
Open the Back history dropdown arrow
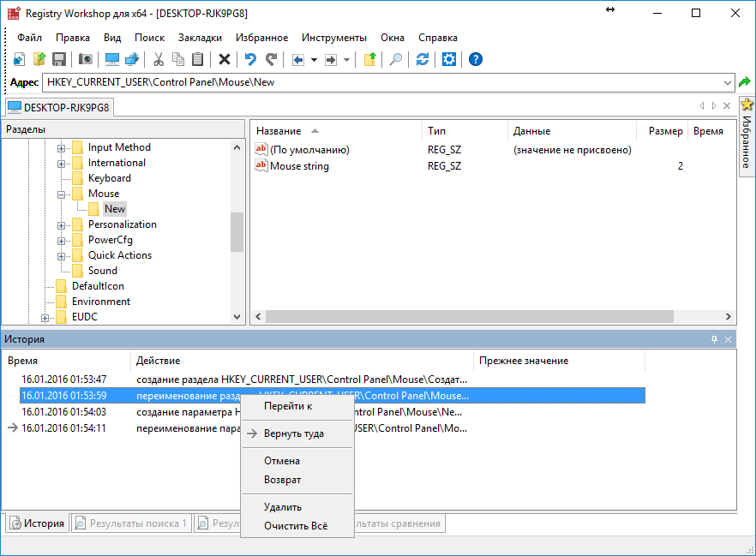click(314, 60)
